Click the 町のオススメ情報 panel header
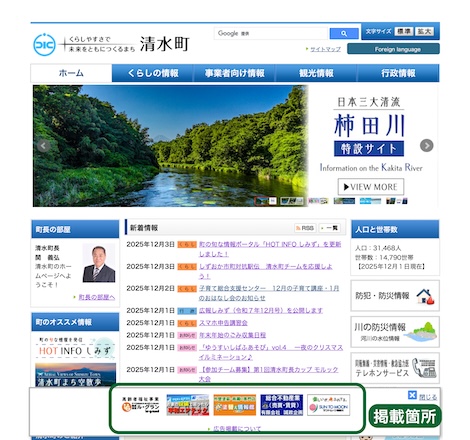470x440 pixels. [75, 322]
